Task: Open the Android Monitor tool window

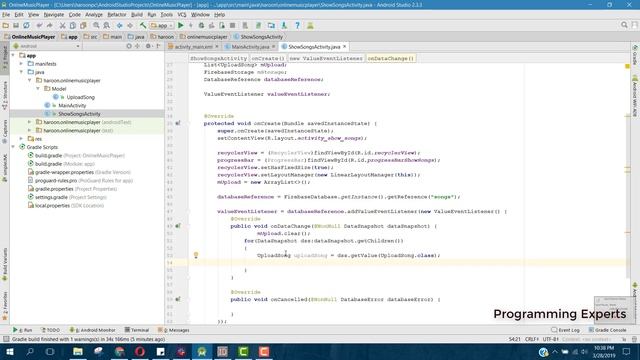Action: (93, 330)
